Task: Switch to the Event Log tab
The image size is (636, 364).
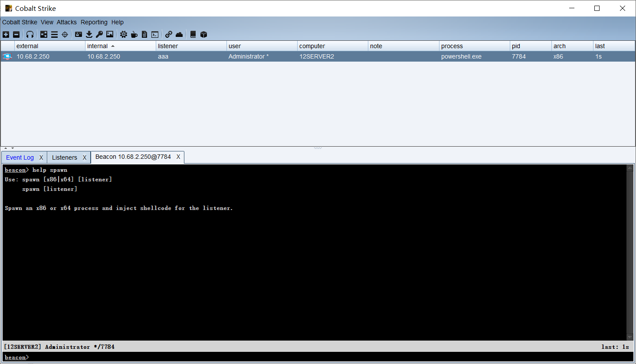Action: (20, 157)
